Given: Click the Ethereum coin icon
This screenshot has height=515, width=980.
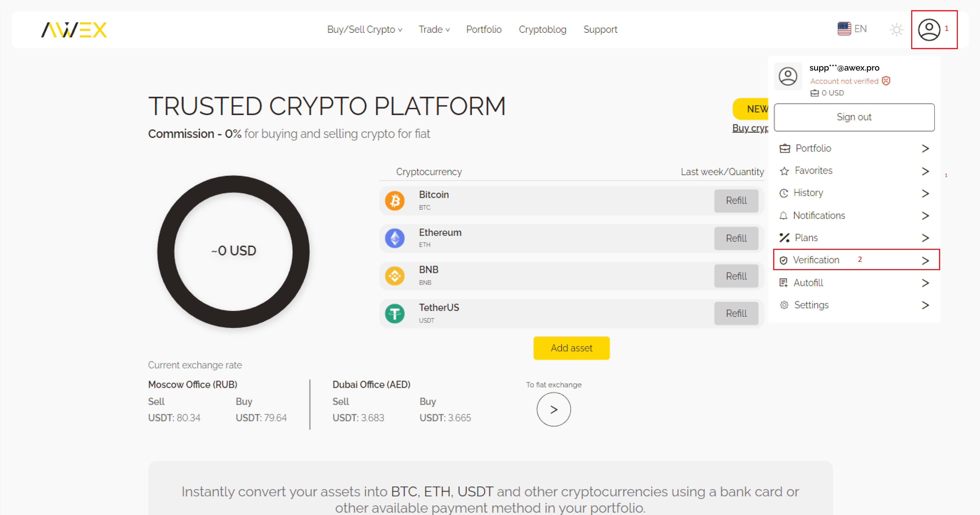Looking at the screenshot, I should tap(394, 238).
